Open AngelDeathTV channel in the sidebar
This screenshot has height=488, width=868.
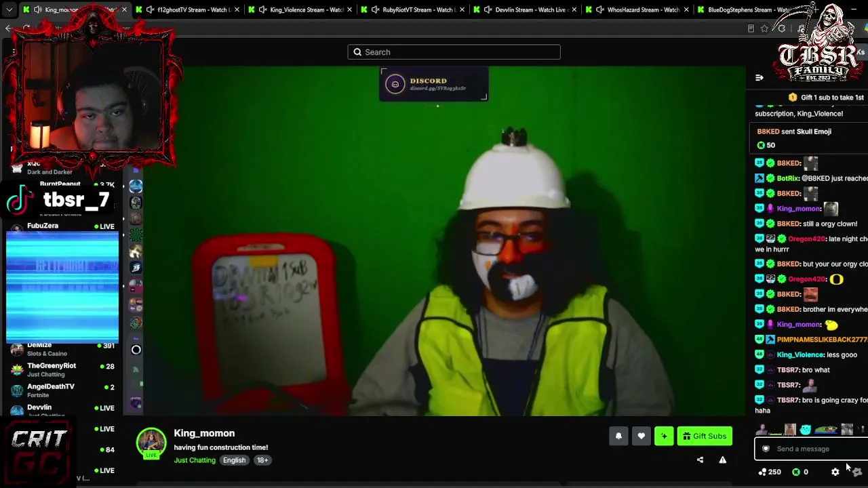(61, 391)
